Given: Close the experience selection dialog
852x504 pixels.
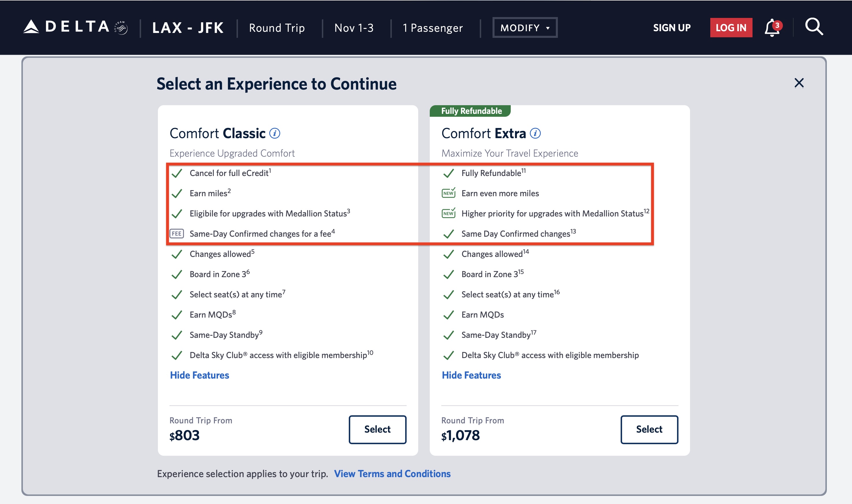Looking at the screenshot, I should click(x=799, y=83).
